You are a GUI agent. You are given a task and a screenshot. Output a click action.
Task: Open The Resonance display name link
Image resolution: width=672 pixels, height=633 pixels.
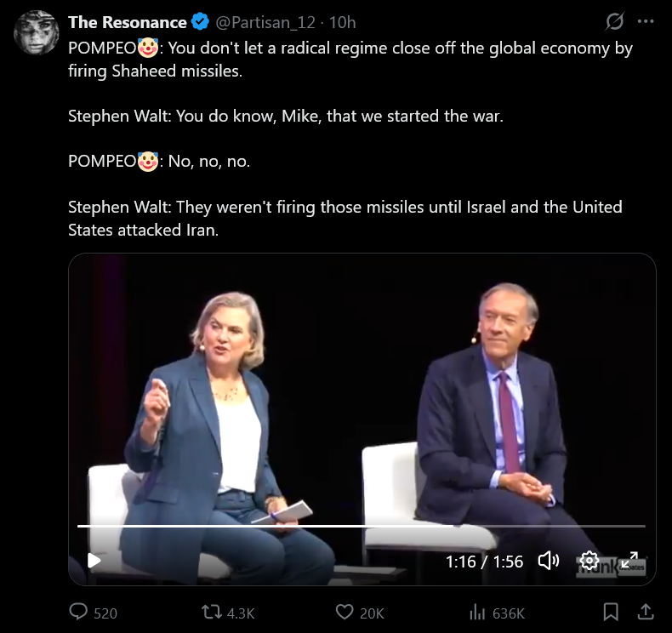tap(128, 22)
